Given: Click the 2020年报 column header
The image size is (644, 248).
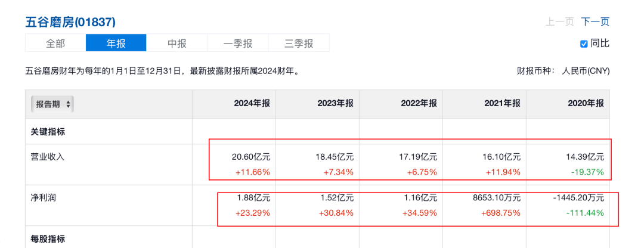Looking at the screenshot, I should click(586, 104).
